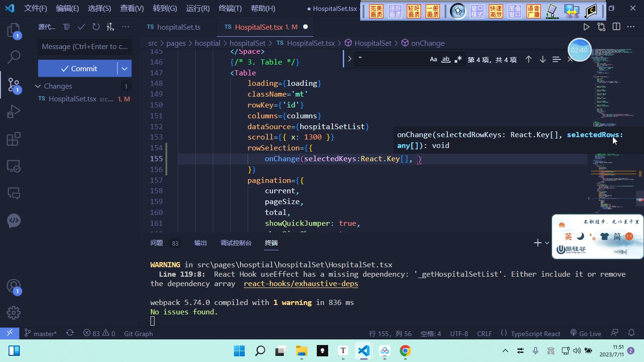Open the Commit button dropdown arrow

click(124, 68)
